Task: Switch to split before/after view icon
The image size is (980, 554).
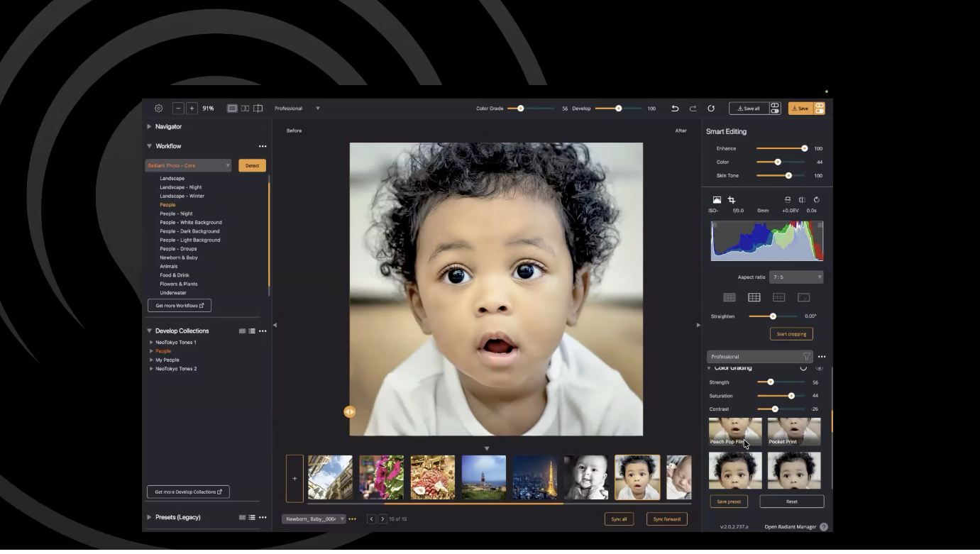Action: pos(258,109)
